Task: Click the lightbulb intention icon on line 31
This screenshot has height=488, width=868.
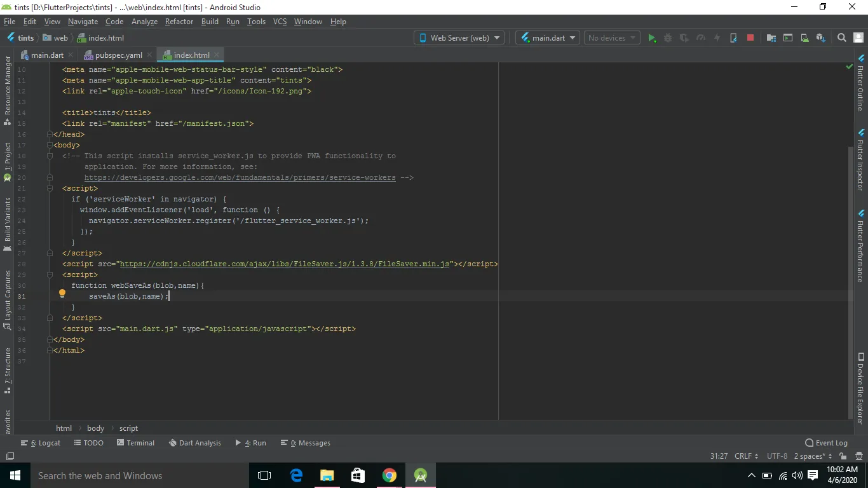Action: point(62,294)
